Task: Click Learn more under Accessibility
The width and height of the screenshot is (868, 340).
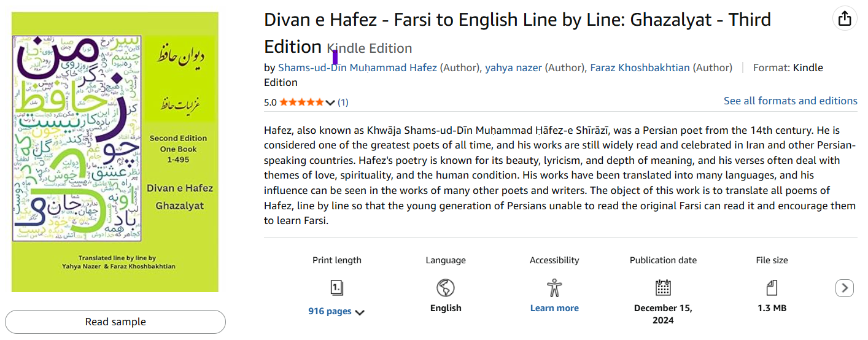Action: click(554, 308)
